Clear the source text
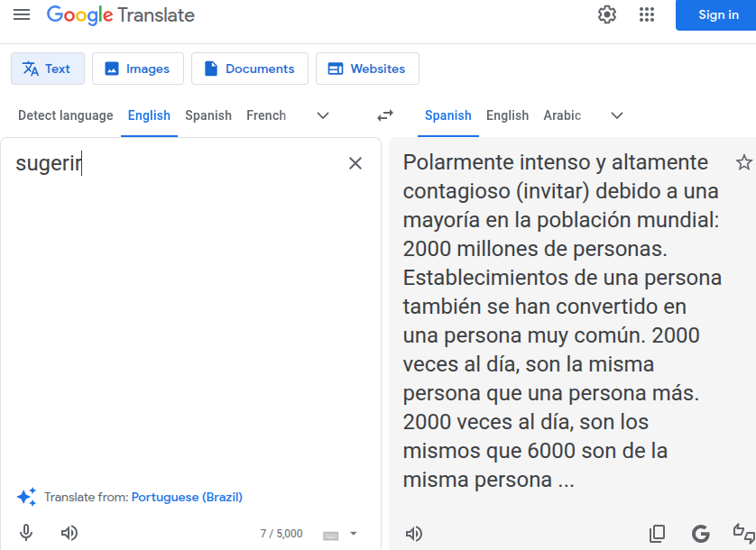Screen dimensions: 756x550 [x=355, y=163]
